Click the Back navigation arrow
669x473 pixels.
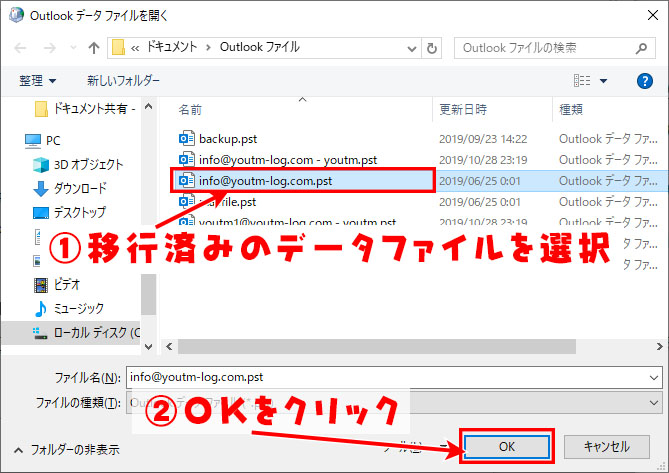point(20,48)
